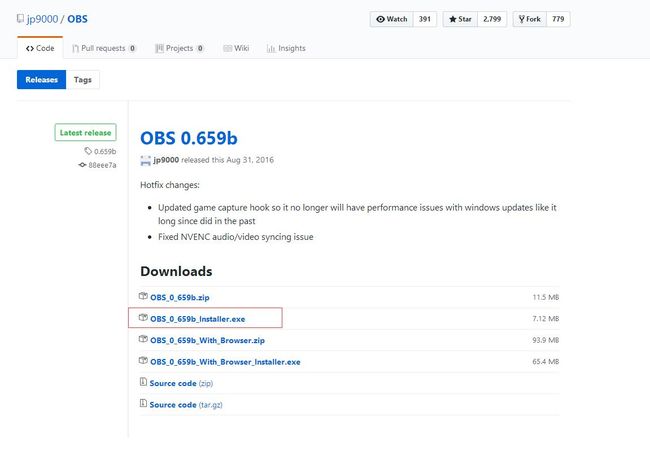
Task: Open the jp9000 user link
Action: tap(42, 19)
